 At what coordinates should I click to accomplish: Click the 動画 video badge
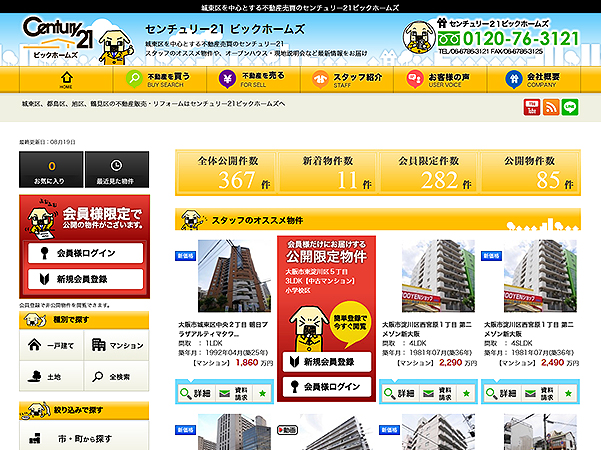tap(287, 430)
